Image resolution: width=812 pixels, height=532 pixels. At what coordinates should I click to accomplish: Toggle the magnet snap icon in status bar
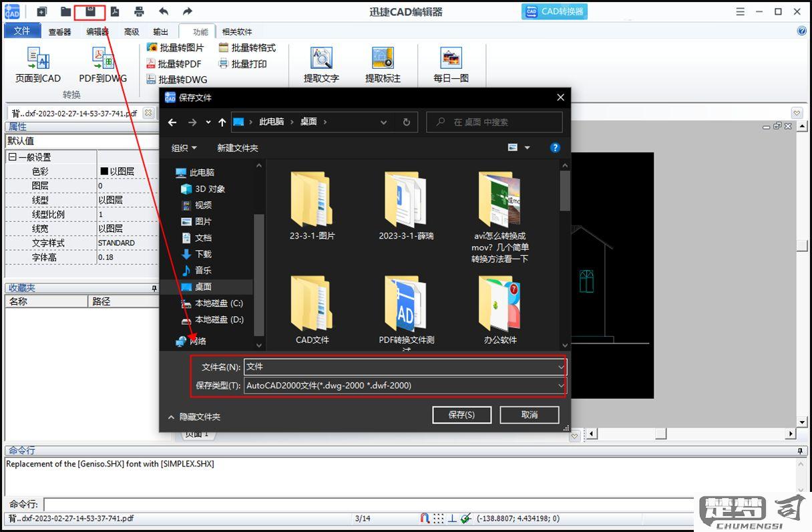[425, 518]
